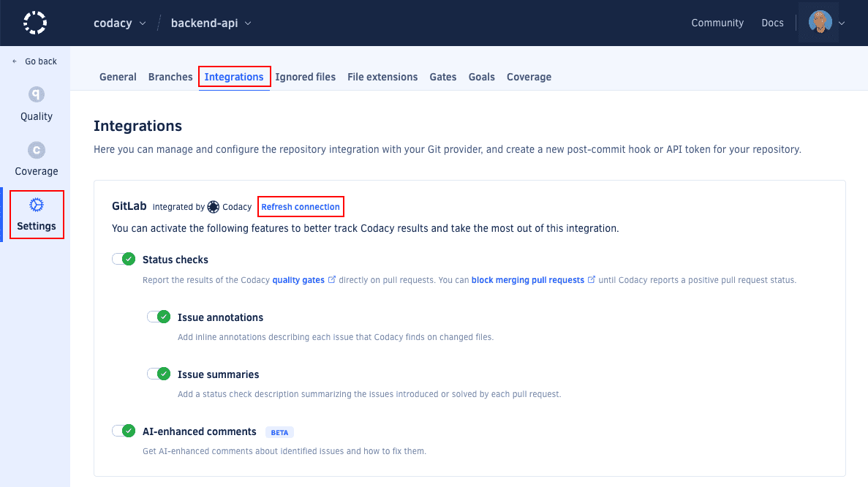Click the Codacy icon beside 'integrated by'
The height and width of the screenshot is (487, 868).
click(212, 206)
